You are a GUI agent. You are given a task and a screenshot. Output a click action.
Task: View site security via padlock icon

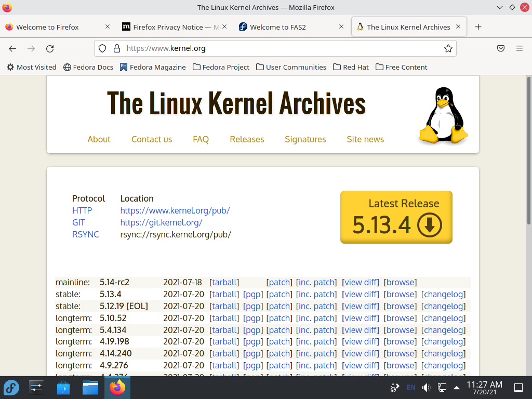click(x=117, y=48)
